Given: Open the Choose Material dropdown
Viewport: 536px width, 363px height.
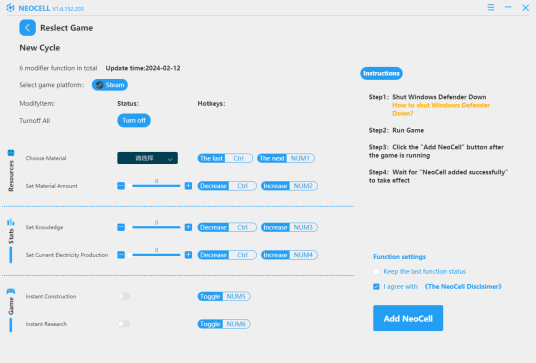Looking at the screenshot, I should coord(147,158).
